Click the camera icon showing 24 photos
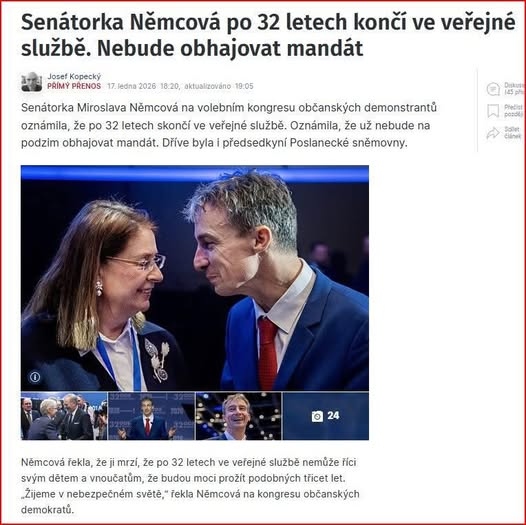This screenshot has height=525, width=526. click(317, 416)
